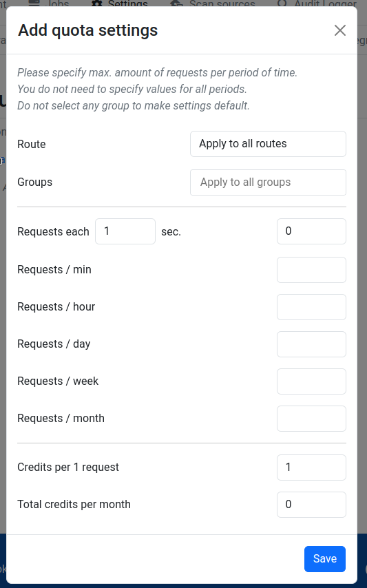The image size is (367, 588).
Task: Open the Scan sources tab in the top bar
Action: (222, 3)
